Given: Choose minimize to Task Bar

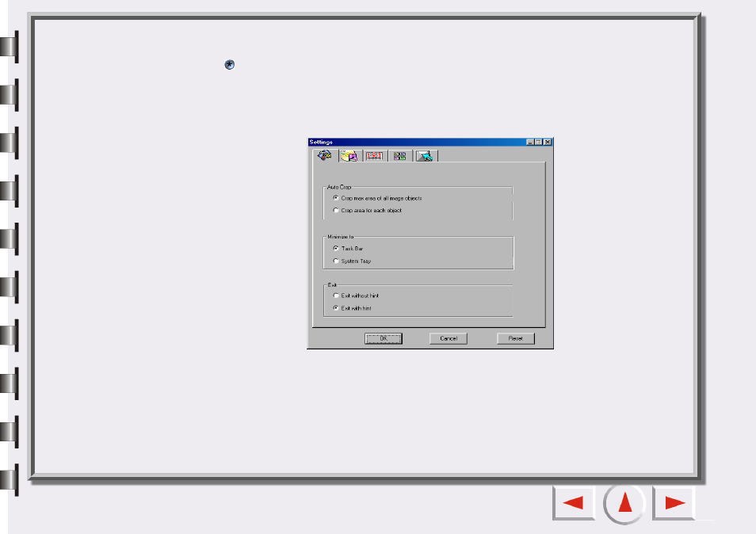Looking at the screenshot, I should [348, 249].
